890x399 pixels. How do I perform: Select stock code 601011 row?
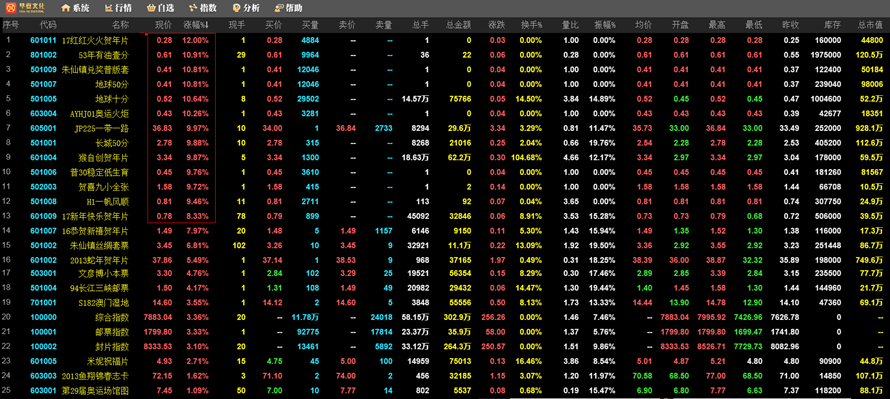445,40
